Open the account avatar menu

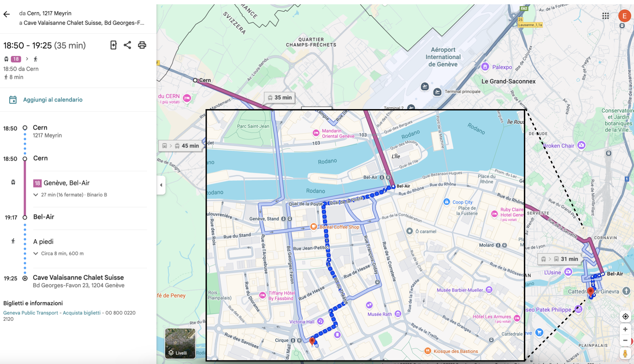pyautogui.click(x=624, y=16)
